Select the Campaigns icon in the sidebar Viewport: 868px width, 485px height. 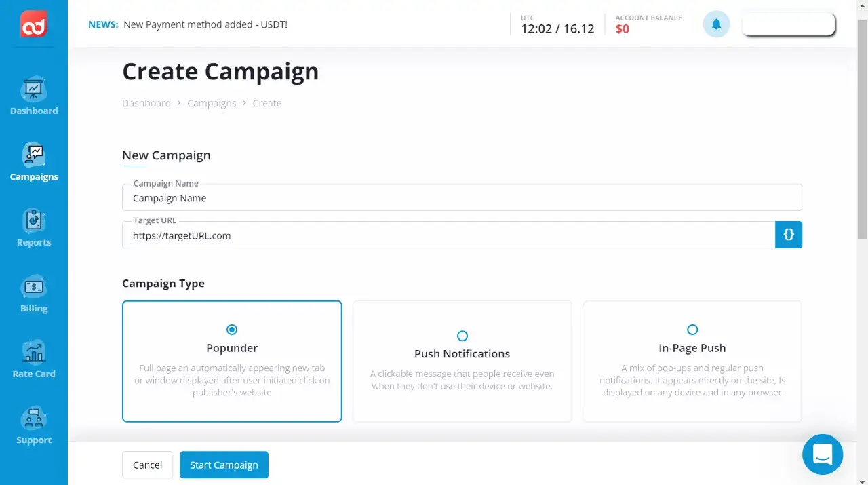click(x=34, y=159)
